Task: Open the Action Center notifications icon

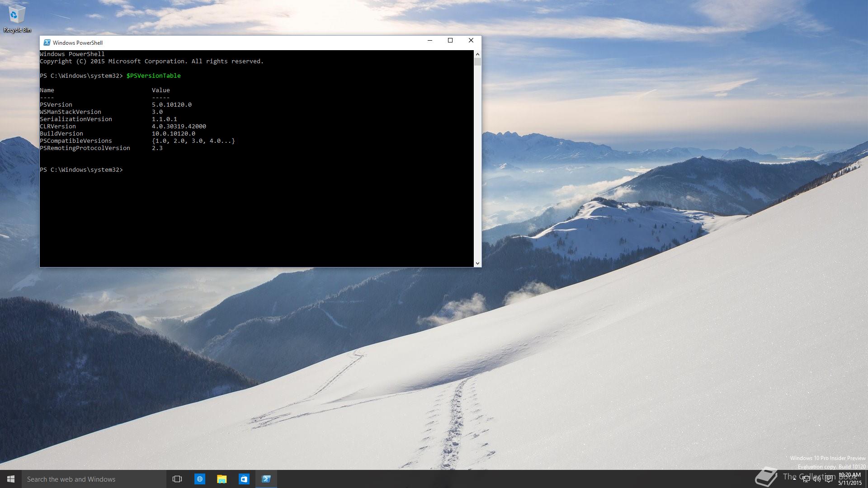Action: 829,479
